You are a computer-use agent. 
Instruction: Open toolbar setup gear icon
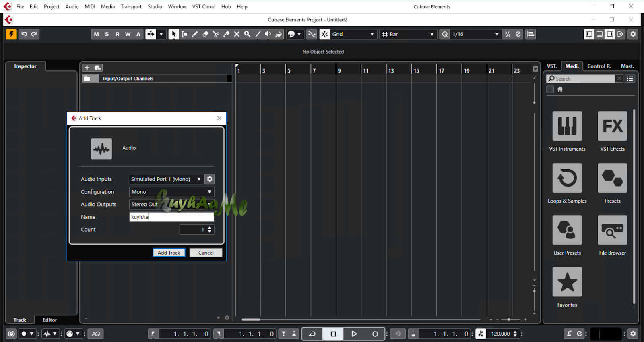coord(633,34)
